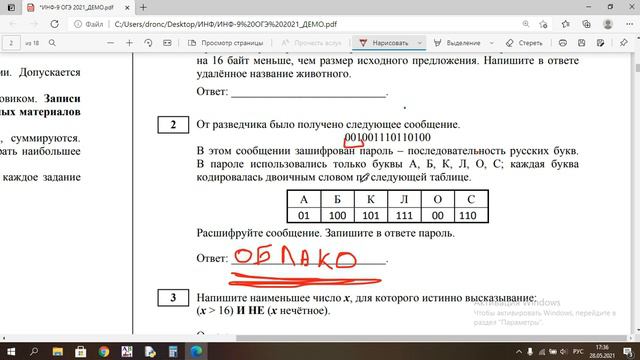
Task: Select the Стереть eraser tool
Action: [524, 43]
